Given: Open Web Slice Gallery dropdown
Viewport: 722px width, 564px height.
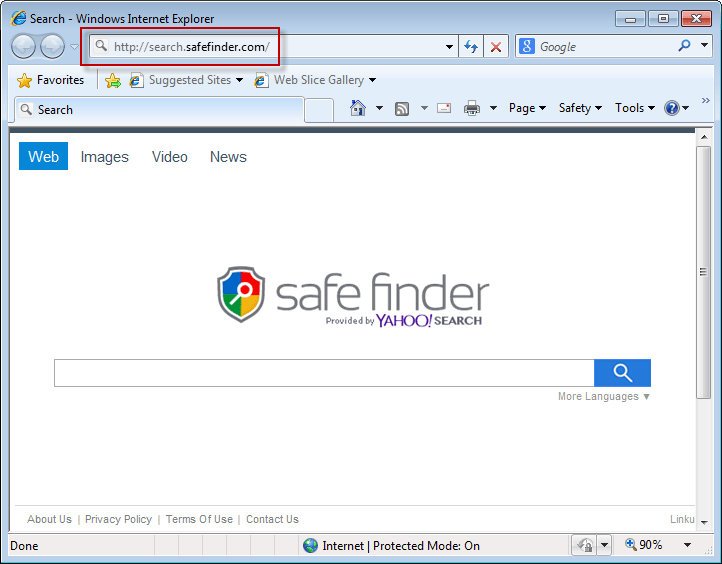Looking at the screenshot, I should pos(315,80).
